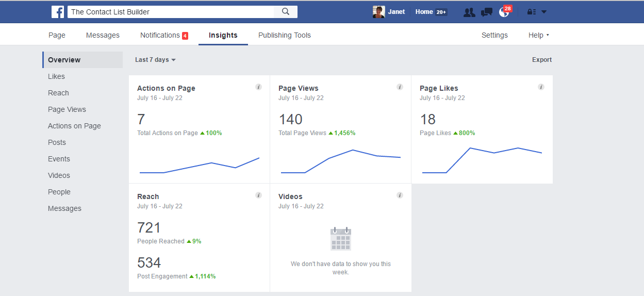
Task: Open the globe notifications icon
Action: 504,12
